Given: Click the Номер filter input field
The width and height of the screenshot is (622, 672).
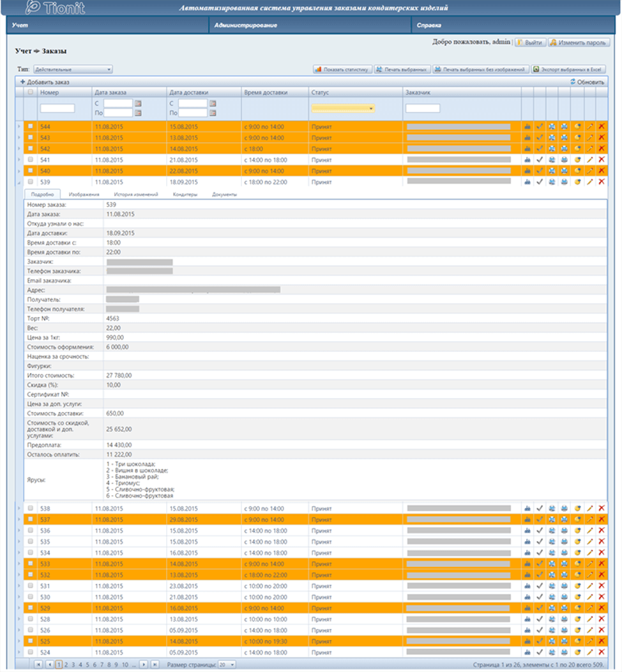Looking at the screenshot, I should (x=57, y=109).
